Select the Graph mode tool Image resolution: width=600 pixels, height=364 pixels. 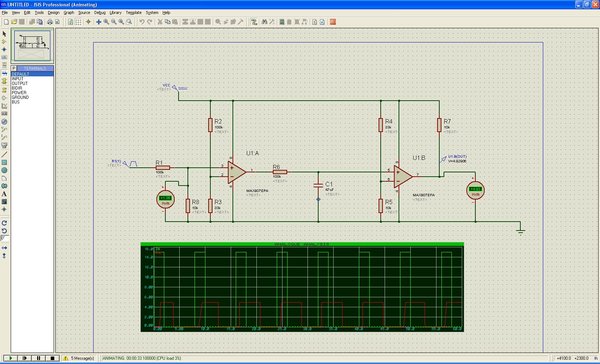click(x=4, y=106)
